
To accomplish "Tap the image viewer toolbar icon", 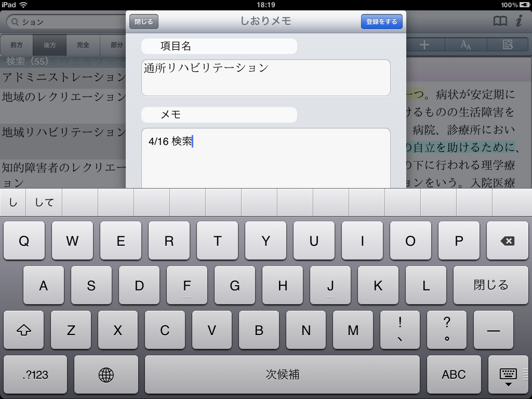I will 508,45.
